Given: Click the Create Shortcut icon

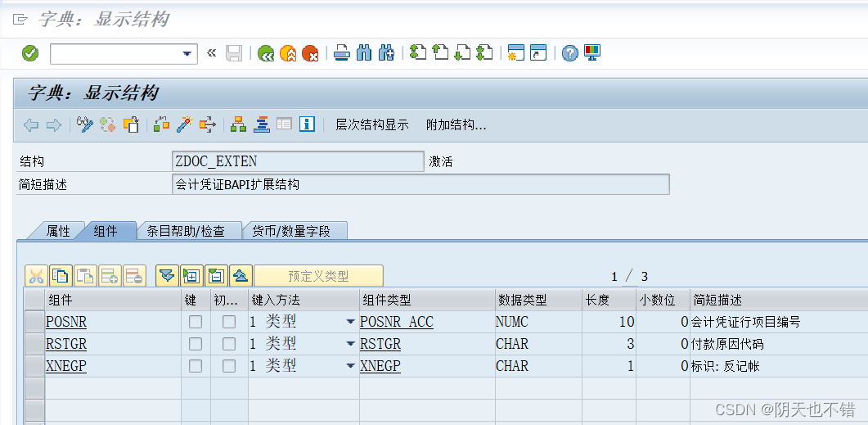Looking at the screenshot, I should (538, 53).
